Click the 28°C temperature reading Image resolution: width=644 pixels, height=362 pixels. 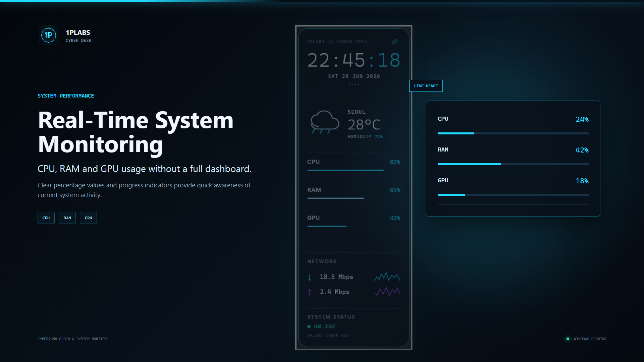364,125
